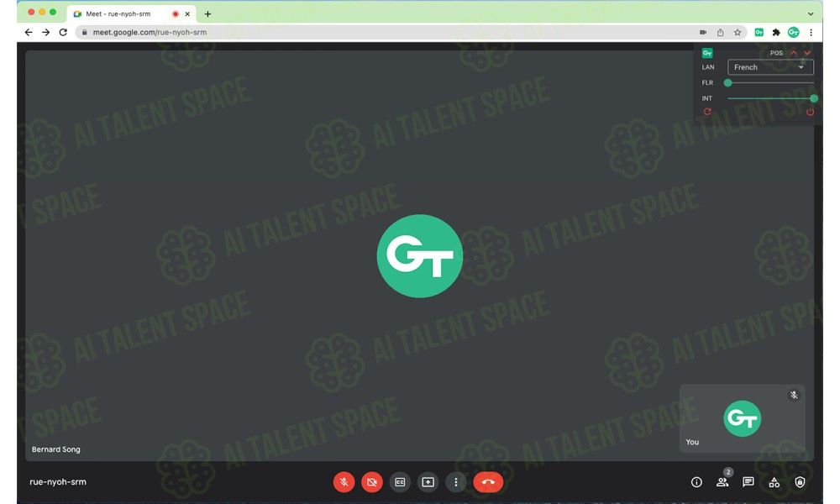Image resolution: width=840 pixels, height=504 pixels.
Task: Click Bernard Song's central GT avatar
Action: pos(419,256)
